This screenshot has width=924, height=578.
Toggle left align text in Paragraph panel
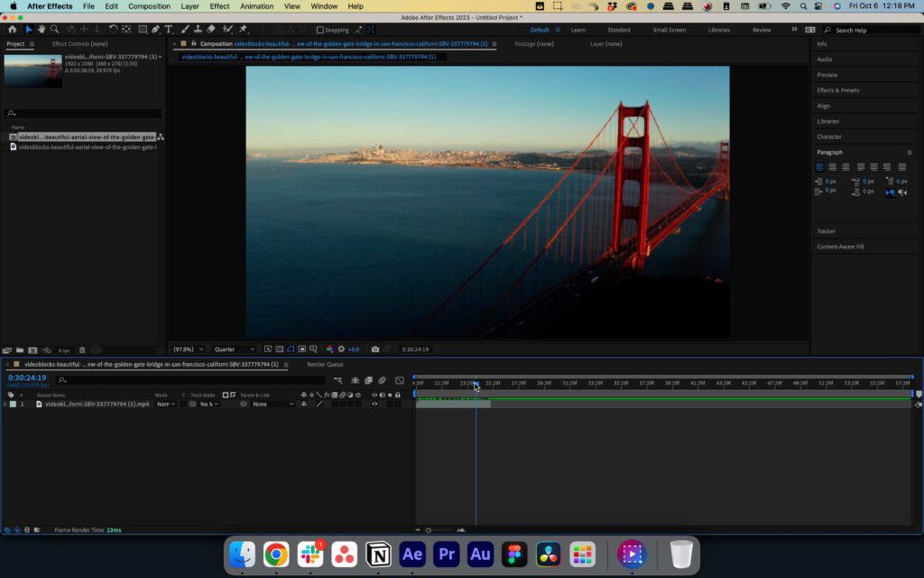point(820,167)
